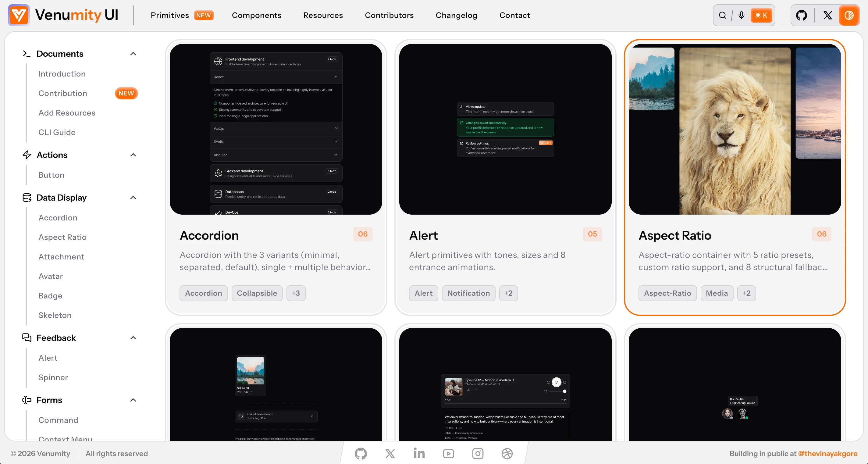The height and width of the screenshot is (464, 868).
Task: Follow the @thevinayakgore link
Action: [827, 454]
